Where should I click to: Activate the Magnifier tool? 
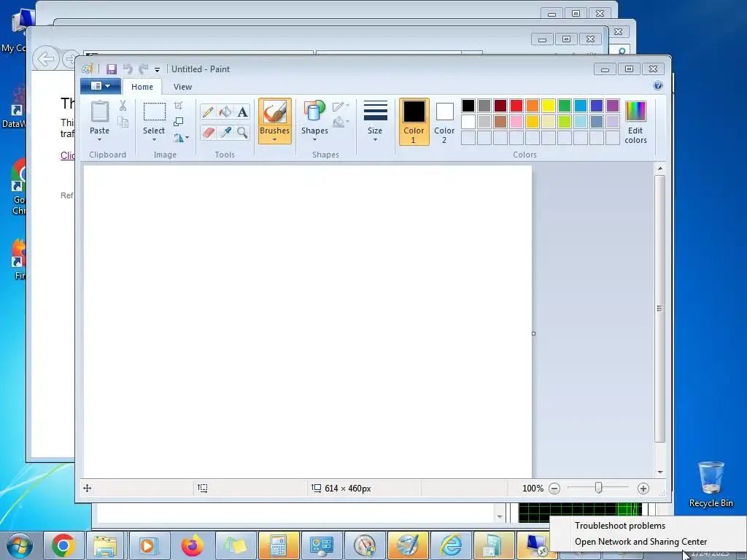click(242, 132)
